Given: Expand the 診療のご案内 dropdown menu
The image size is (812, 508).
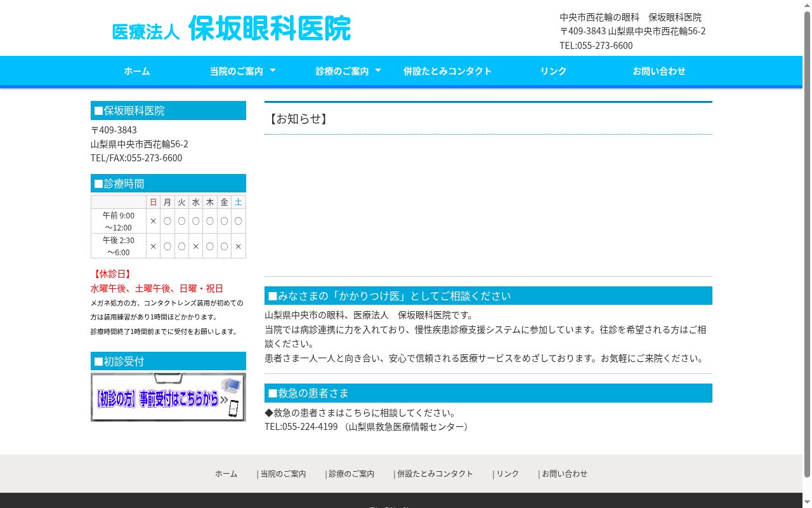Looking at the screenshot, I should tap(348, 71).
